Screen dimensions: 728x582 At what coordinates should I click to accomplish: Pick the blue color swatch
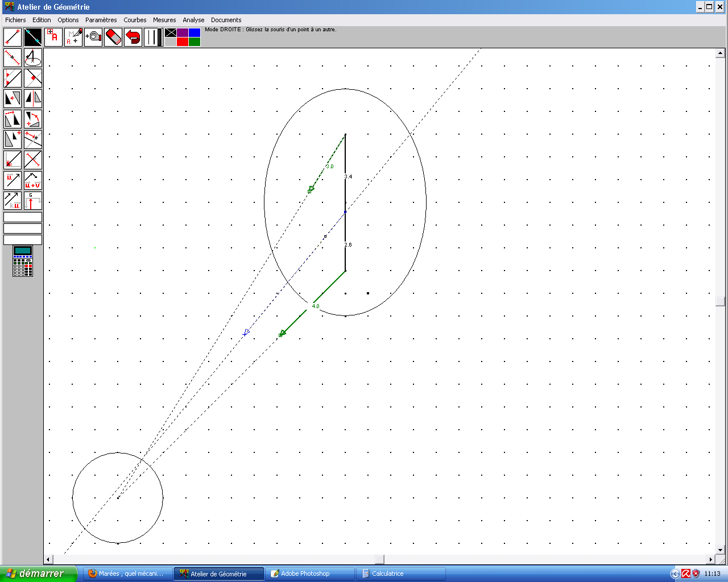(x=195, y=32)
